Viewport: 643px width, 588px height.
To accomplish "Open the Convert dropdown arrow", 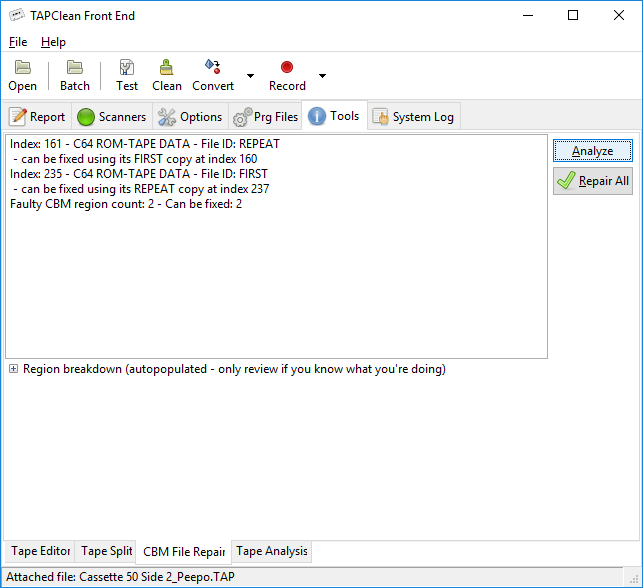I will pyautogui.click(x=250, y=76).
